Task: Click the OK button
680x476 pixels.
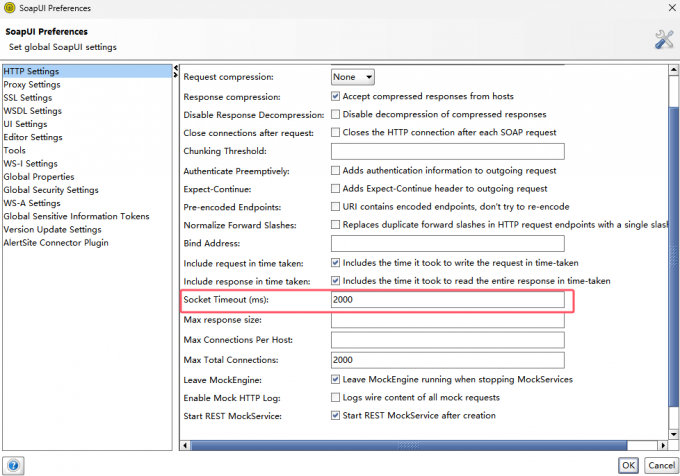Action: coord(628,466)
